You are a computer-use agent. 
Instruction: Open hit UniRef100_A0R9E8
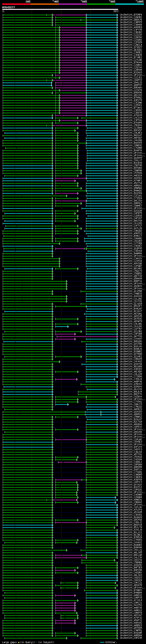(x=131, y=27)
